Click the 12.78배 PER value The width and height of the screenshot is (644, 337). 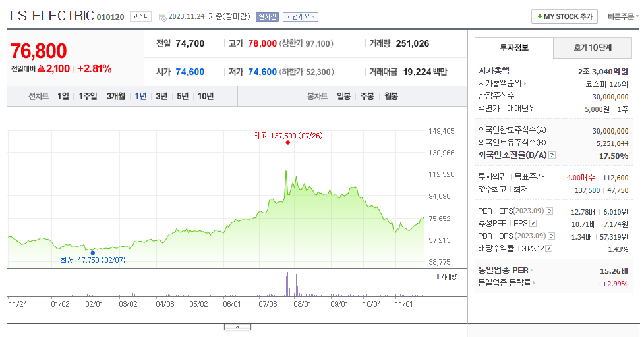coord(583,212)
